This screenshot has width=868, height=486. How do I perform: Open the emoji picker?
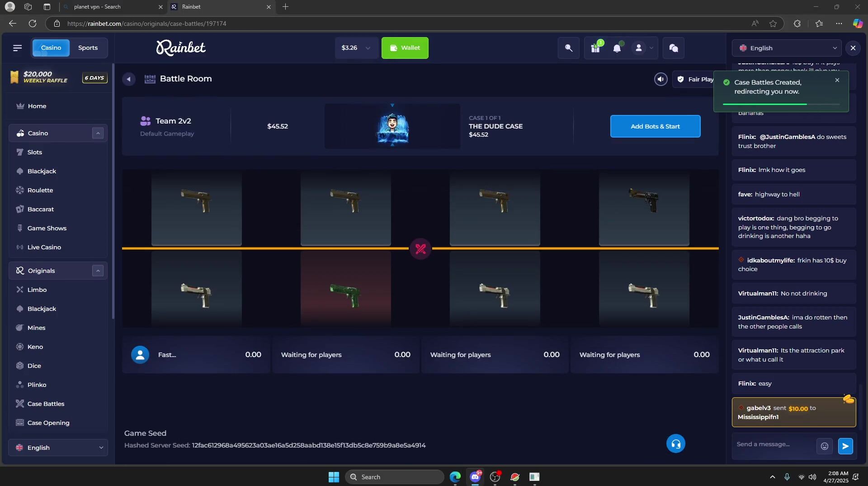(x=824, y=446)
